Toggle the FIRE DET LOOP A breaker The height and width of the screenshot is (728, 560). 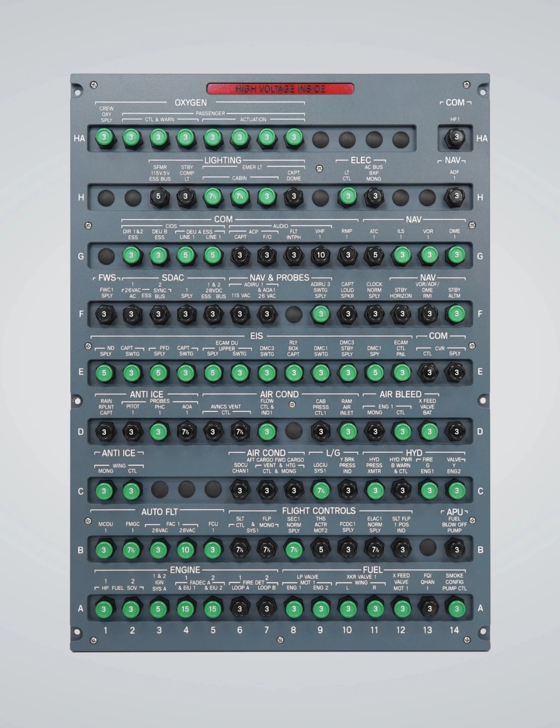(239, 608)
